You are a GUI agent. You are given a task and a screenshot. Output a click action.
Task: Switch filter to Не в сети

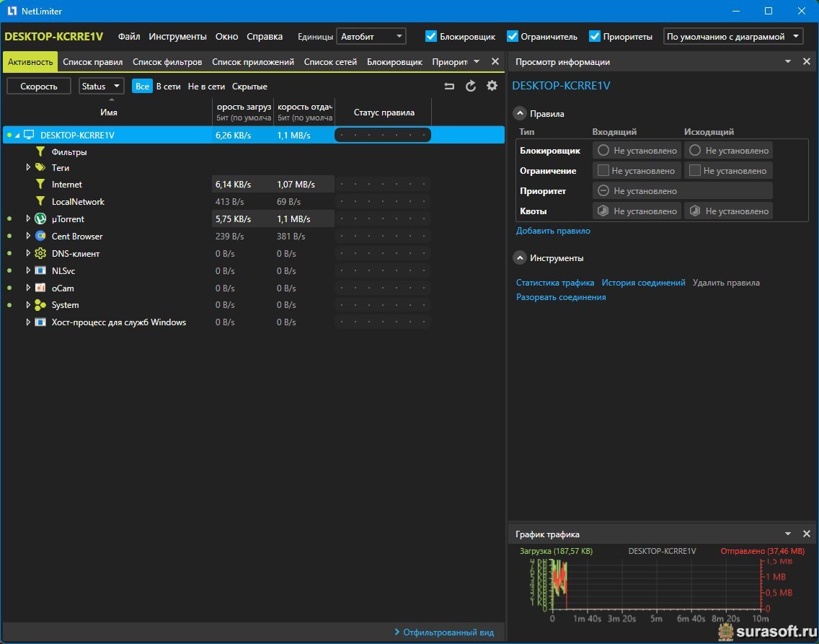pyautogui.click(x=206, y=87)
